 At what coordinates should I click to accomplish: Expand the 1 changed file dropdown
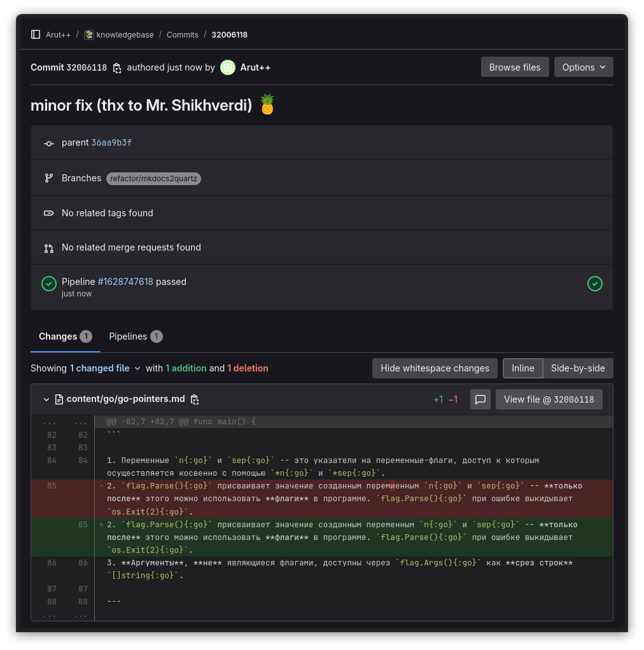(x=106, y=368)
